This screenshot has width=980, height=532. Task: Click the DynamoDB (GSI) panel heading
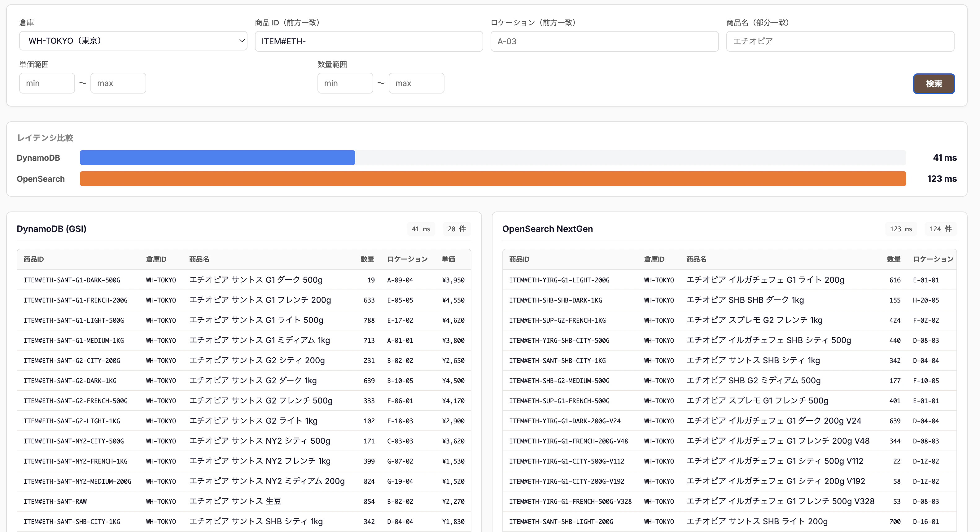(x=51, y=229)
